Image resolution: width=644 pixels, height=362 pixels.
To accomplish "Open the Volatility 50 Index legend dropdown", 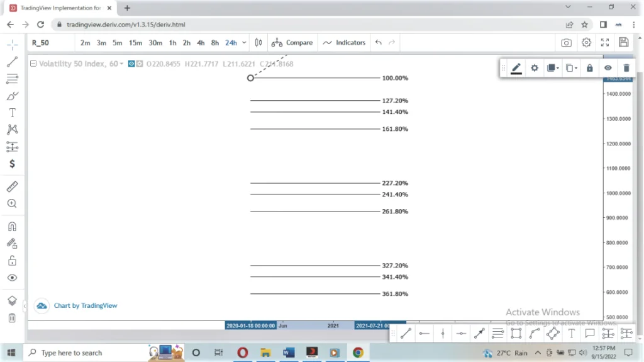I will [x=121, y=64].
